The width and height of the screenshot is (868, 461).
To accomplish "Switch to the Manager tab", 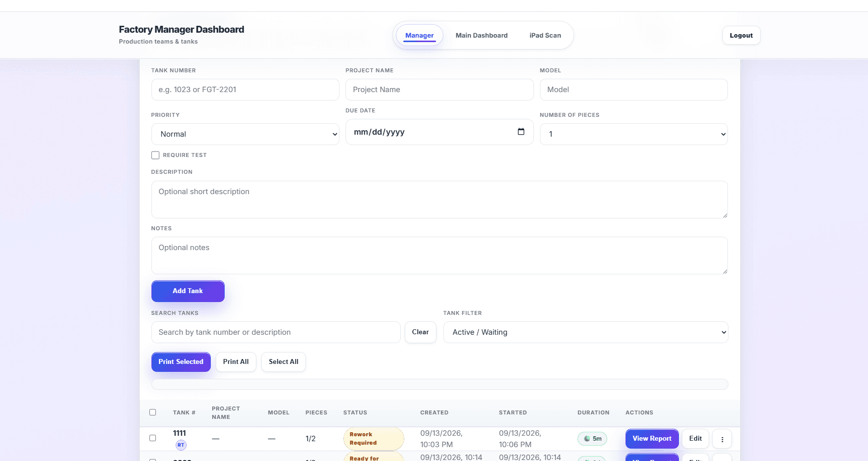I will click(x=420, y=36).
